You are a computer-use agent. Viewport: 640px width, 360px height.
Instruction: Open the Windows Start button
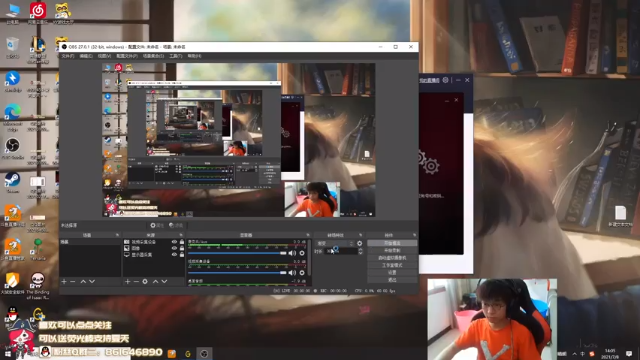pyautogui.click(x=7, y=353)
